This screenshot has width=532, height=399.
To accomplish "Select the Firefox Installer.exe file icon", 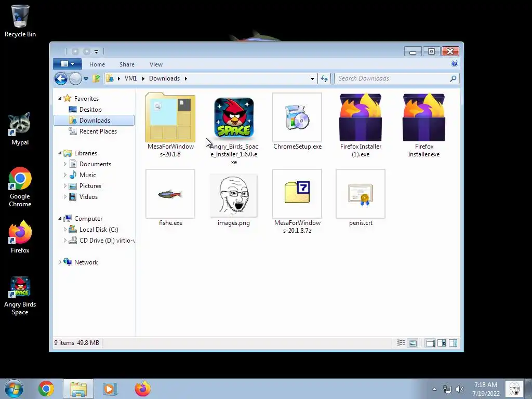I will click(424, 117).
